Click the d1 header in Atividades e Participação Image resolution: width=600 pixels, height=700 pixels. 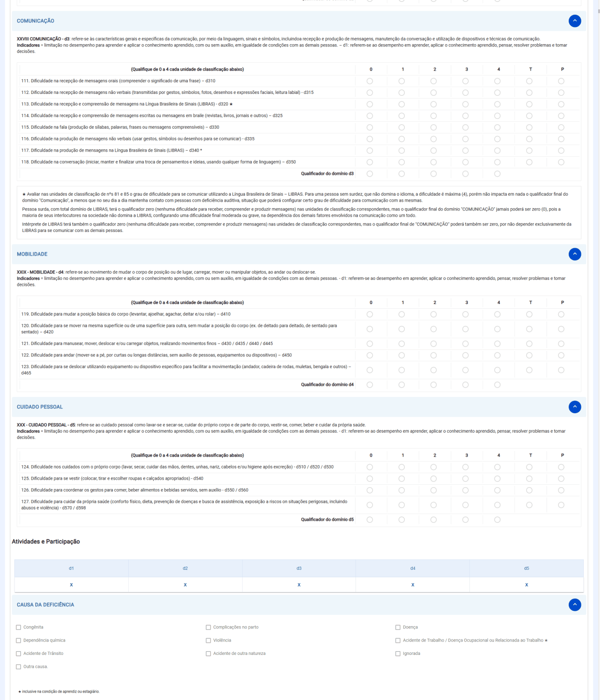72,568
